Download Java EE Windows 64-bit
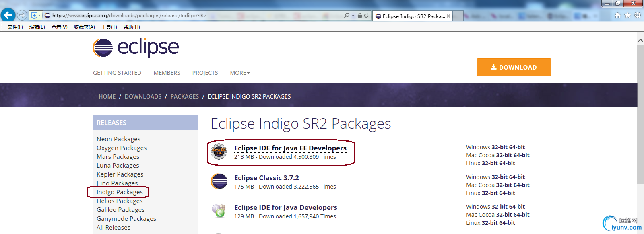The image size is (644, 234). pyautogui.click(x=517, y=147)
